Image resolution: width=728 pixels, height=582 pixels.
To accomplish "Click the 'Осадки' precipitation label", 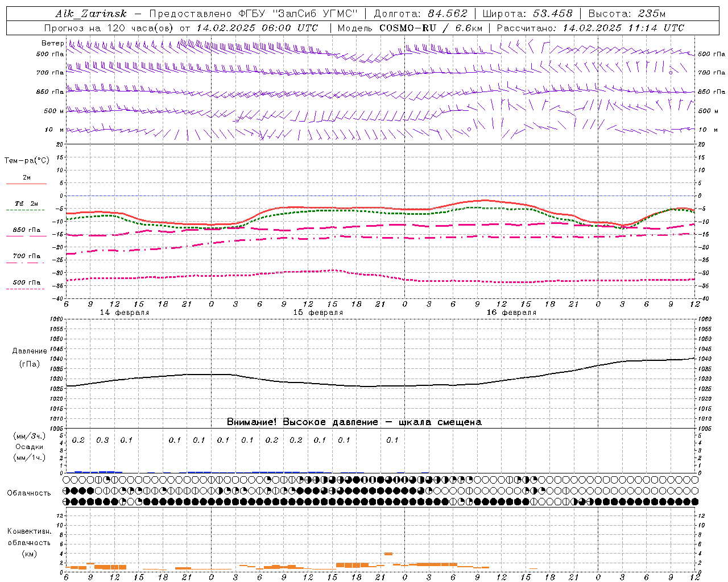I will pyautogui.click(x=29, y=447).
